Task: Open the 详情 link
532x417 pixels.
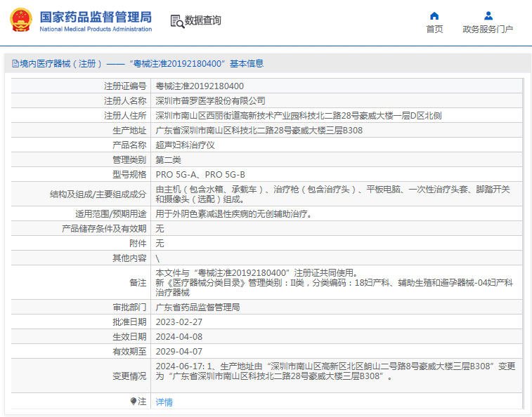Action: pyautogui.click(x=164, y=402)
